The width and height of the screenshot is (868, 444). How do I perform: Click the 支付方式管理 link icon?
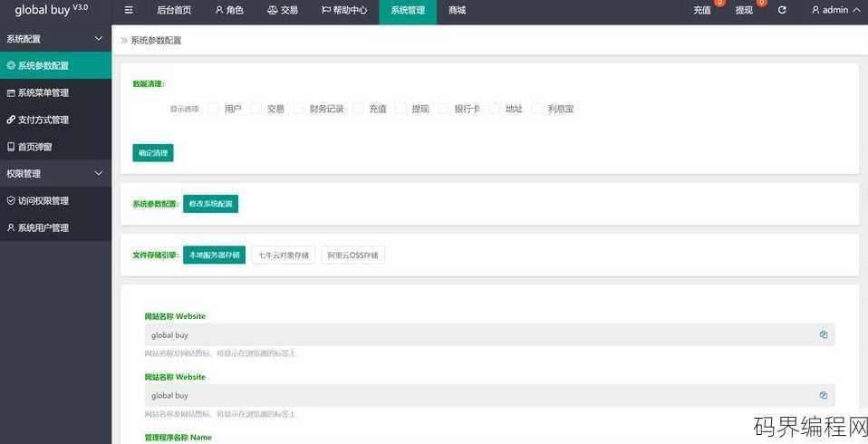click(11, 120)
